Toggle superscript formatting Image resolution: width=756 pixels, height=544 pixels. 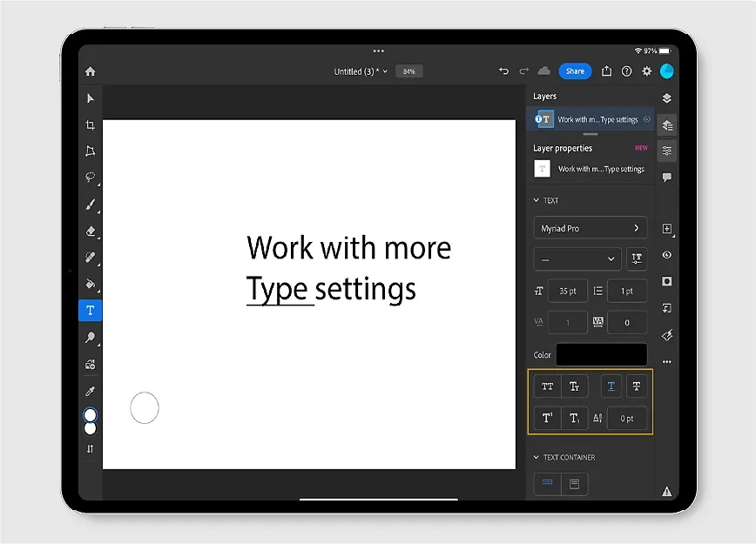547,419
